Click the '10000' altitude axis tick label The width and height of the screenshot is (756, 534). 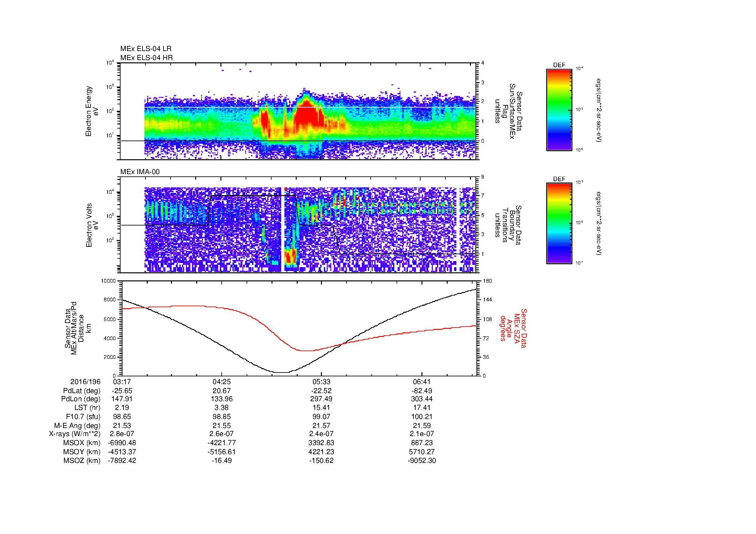[x=108, y=281]
